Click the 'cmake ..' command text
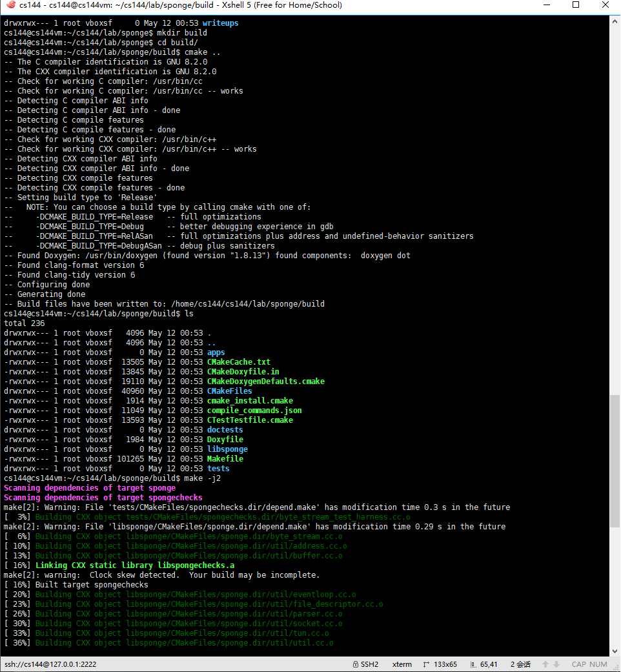Image resolution: width=621 pixels, height=672 pixels. 202,52
